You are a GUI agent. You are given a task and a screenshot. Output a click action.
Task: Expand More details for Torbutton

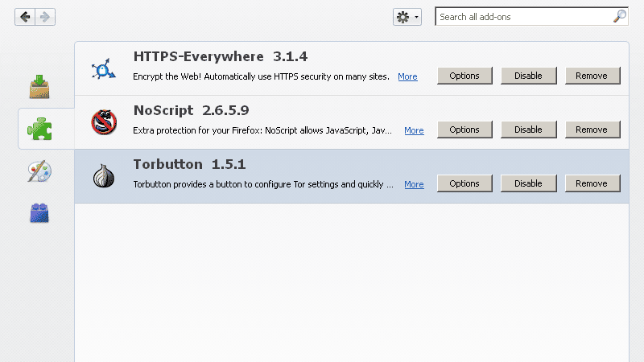pos(414,184)
